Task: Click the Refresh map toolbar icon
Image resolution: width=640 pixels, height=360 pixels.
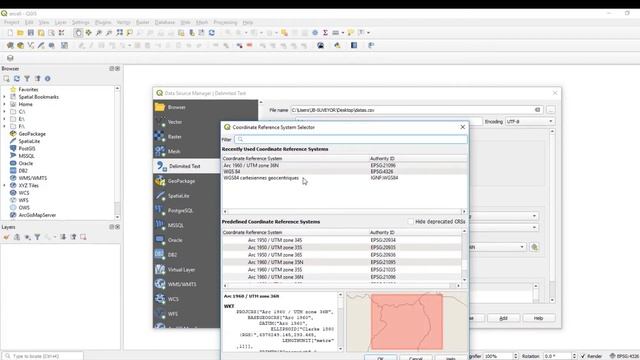Action: 211,33
